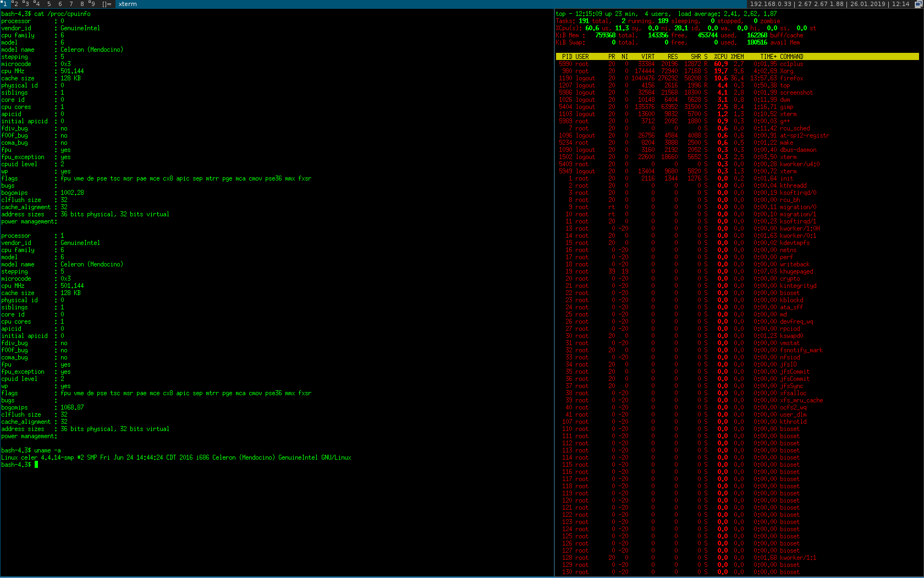Click the %CPU column header in top
This screenshot has width=924, height=578.
coord(721,57)
